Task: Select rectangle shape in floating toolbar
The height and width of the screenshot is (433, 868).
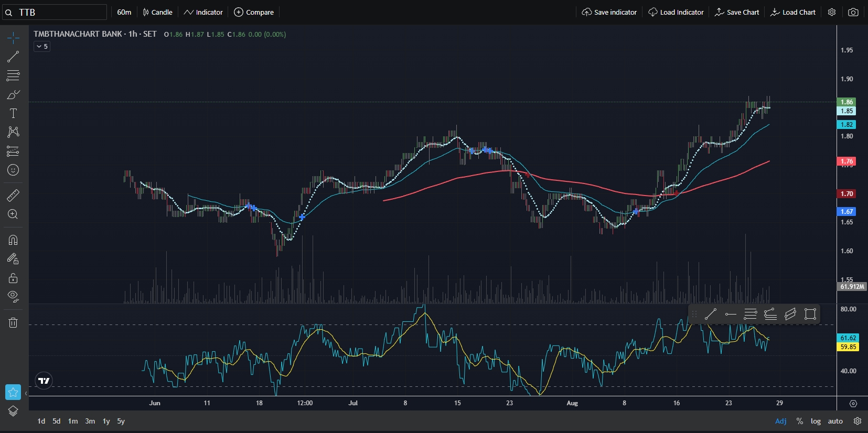Action: 810,314
